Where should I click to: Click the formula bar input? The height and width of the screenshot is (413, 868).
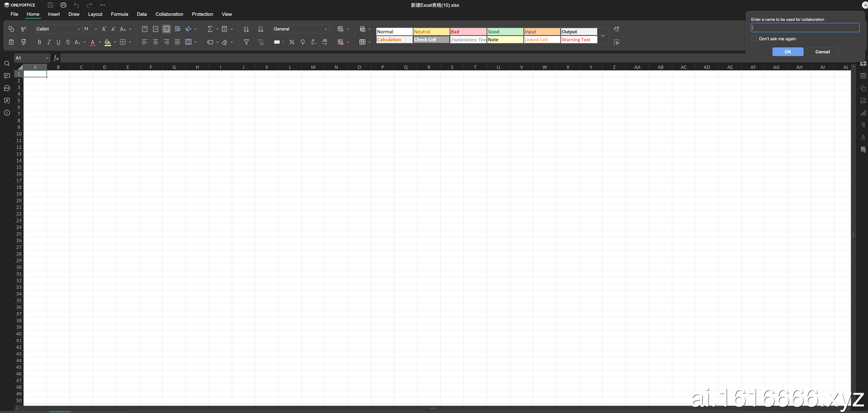[403, 58]
